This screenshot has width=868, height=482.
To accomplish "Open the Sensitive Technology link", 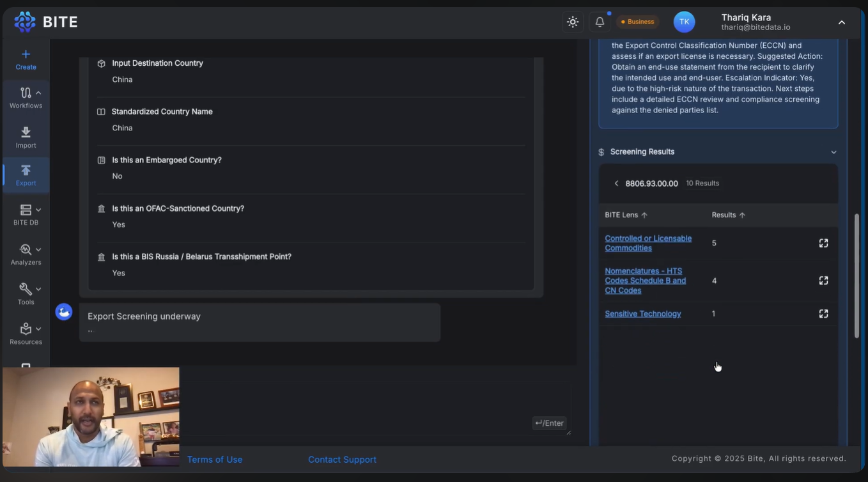I will click(643, 314).
